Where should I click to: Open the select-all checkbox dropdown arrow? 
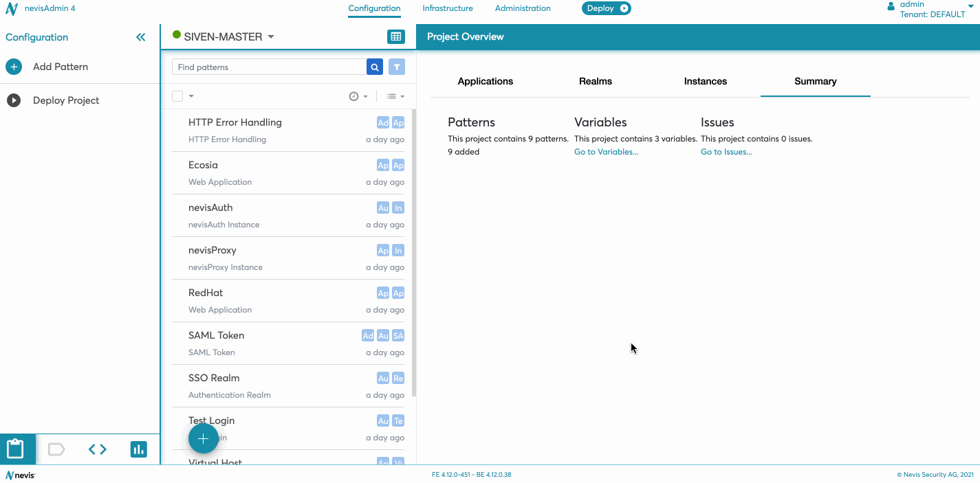tap(191, 96)
